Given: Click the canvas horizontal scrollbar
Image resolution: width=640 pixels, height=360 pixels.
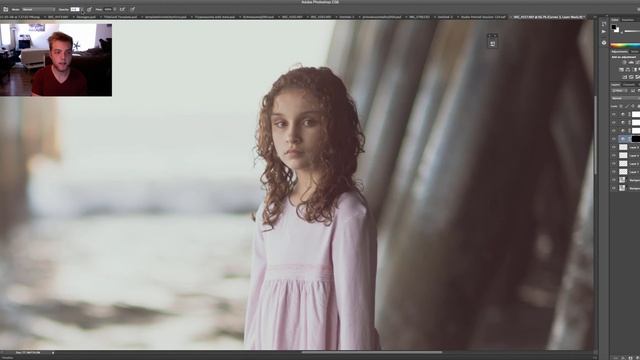Looking at the screenshot, I should [371, 352].
